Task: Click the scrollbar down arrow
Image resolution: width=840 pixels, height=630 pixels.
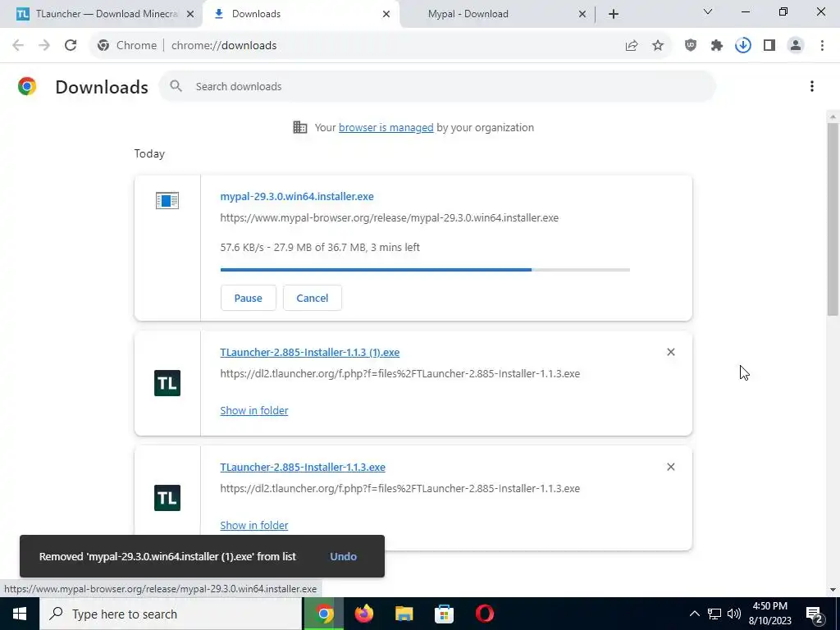Action: (833, 590)
